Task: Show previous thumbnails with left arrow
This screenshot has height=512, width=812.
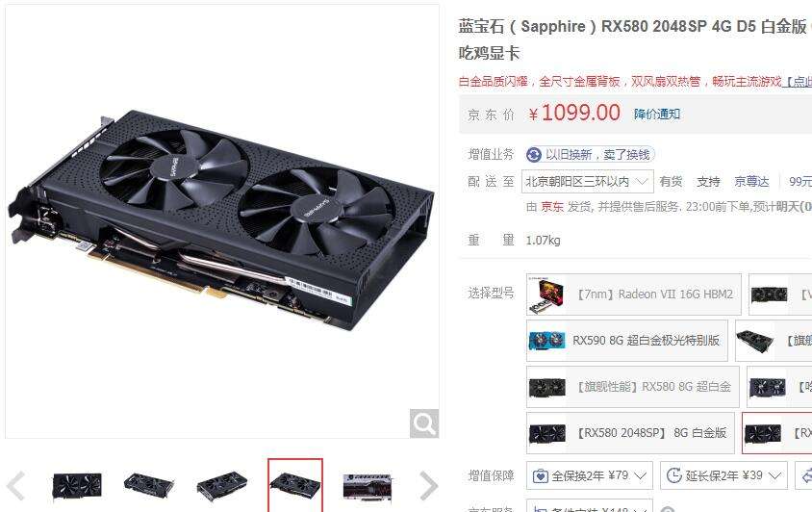Action: [16, 486]
